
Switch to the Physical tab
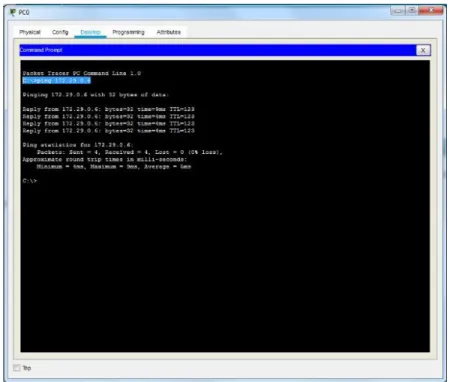pyautogui.click(x=30, y=32)
